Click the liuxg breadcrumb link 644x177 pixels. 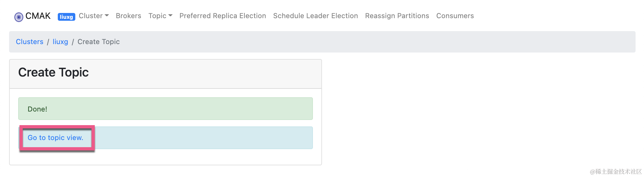60,42
